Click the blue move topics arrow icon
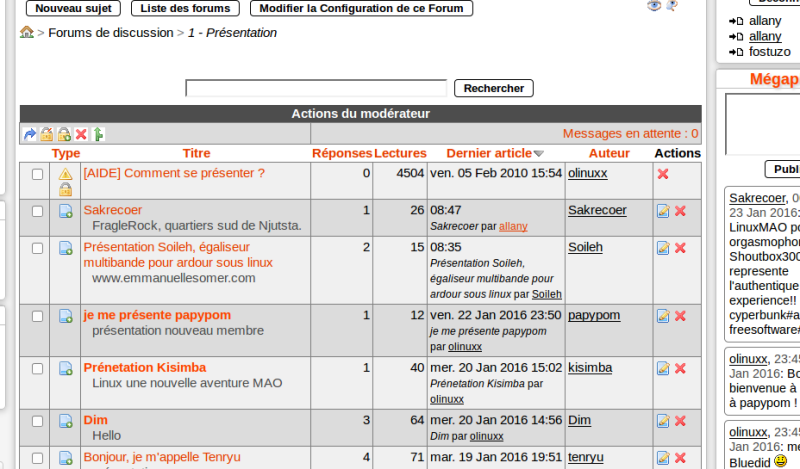 pyautogui.click(x=30, y=134)
